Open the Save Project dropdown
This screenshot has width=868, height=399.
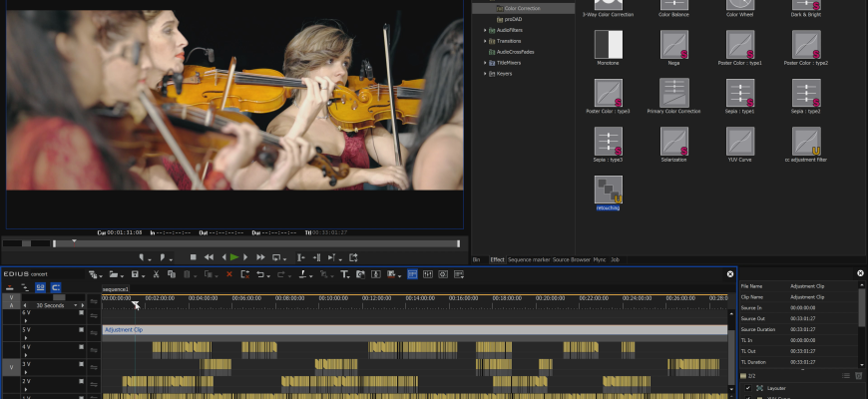tap(144, 276)
